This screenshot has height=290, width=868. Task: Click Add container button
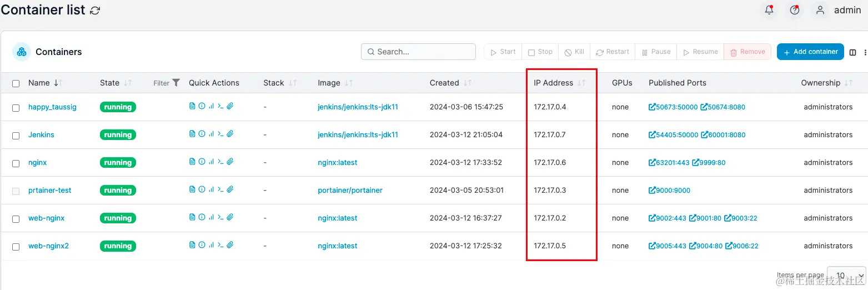[810, 52]
